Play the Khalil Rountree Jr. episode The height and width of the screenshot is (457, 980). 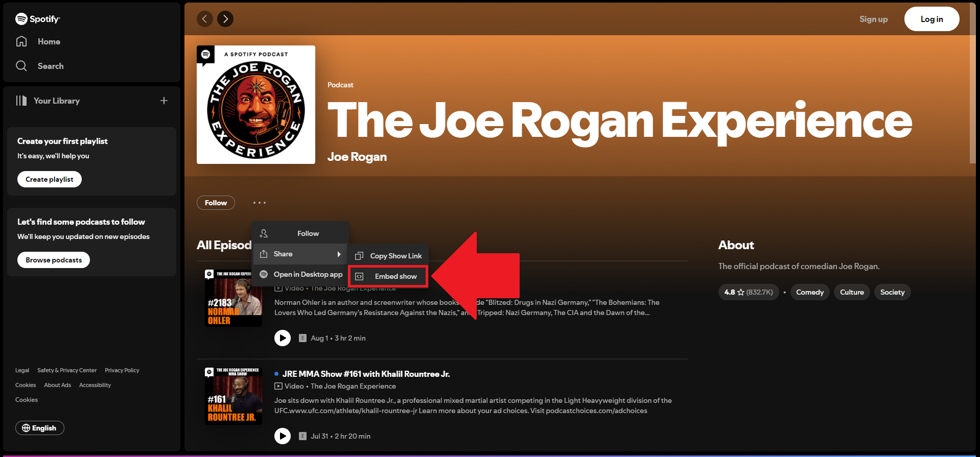[283, 436]
